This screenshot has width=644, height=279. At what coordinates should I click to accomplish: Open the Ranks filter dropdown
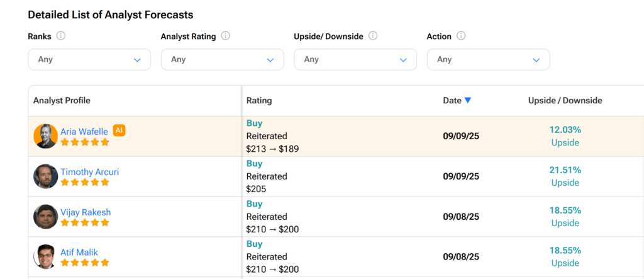coord(89,59)
